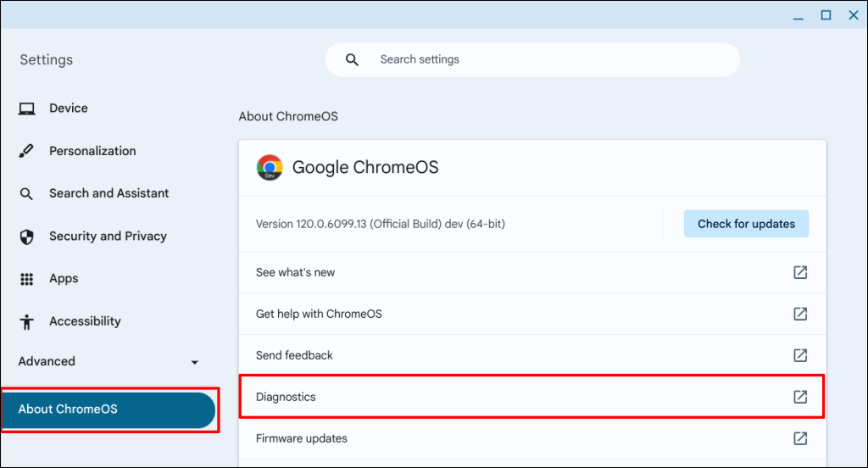Click the Check for updates button
The image size is (868, 468).
pyautogui.click(x=746, y=224)
